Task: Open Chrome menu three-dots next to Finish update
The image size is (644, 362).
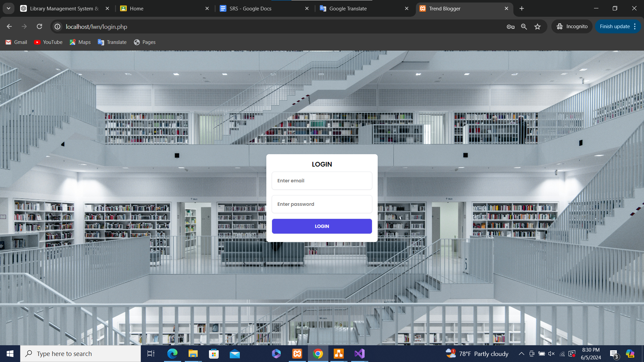Action: tap(635, 26)
